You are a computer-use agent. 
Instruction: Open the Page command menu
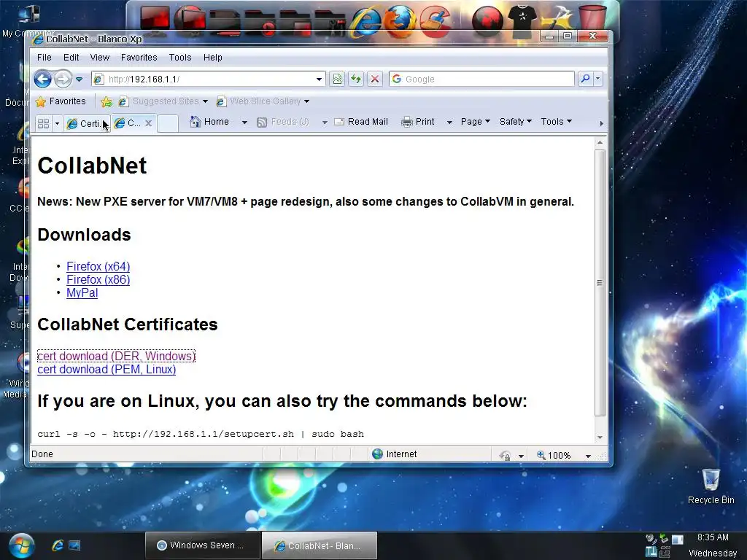tap(475, 122)
